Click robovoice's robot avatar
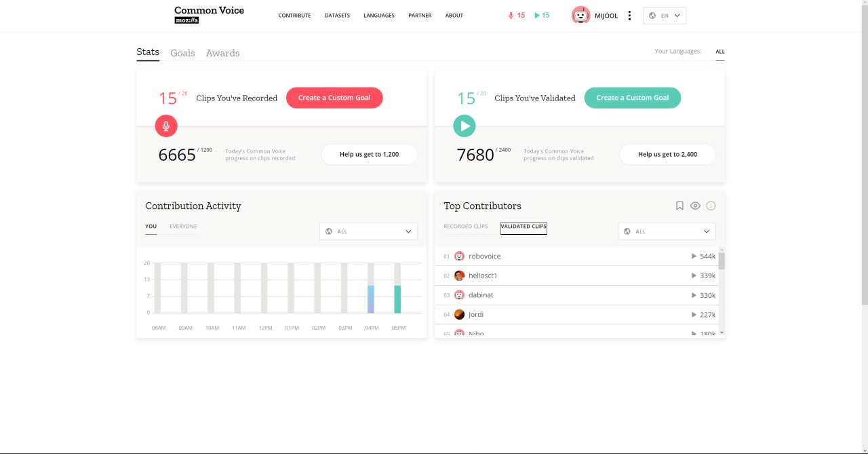 (x=459, y=257)
